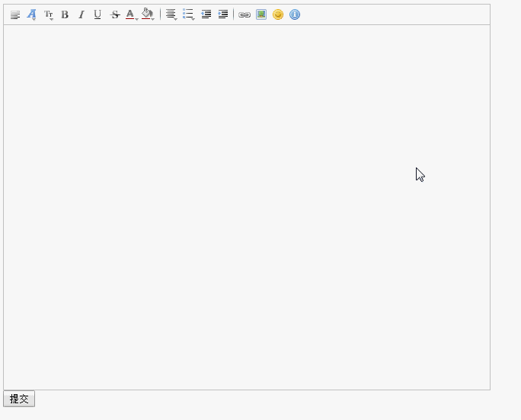Image resolution: width=521 pixels, height=420 pixels.
Task: Open the smiley emoticon picker
Action: click(x=278, y=14)
